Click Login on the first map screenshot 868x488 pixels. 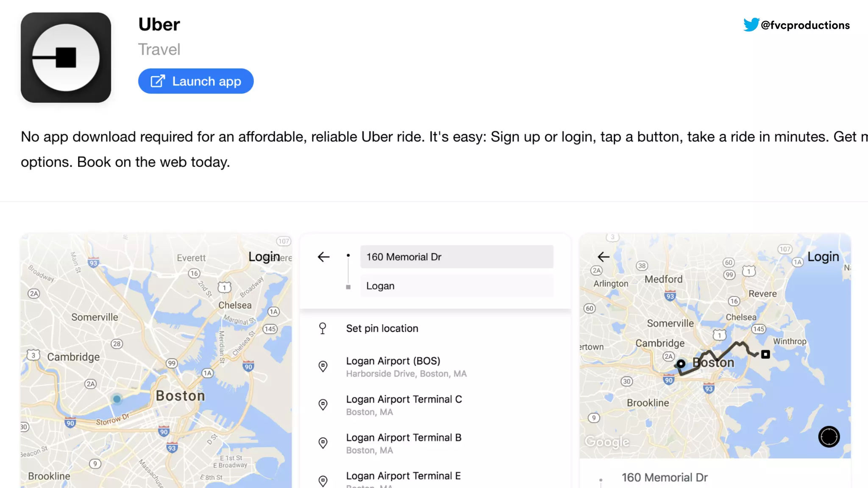click(x=264, y=257)
